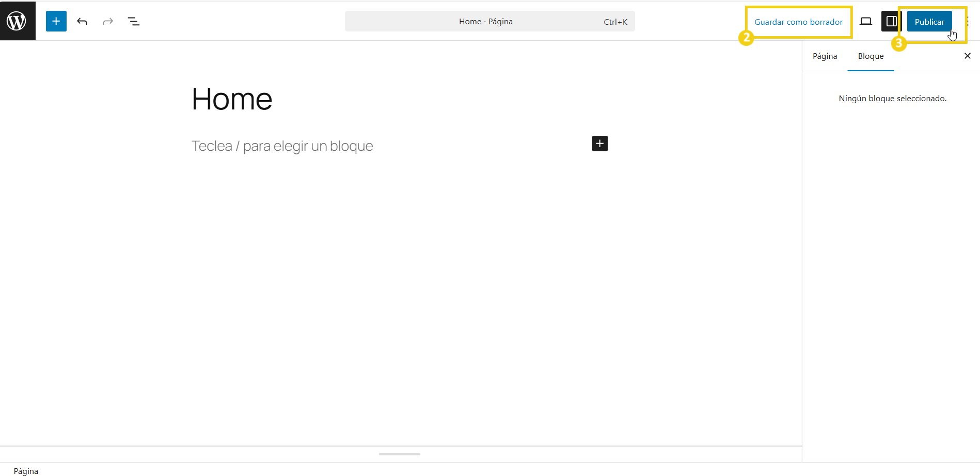Switch to the Página tab

pos(825,56)
